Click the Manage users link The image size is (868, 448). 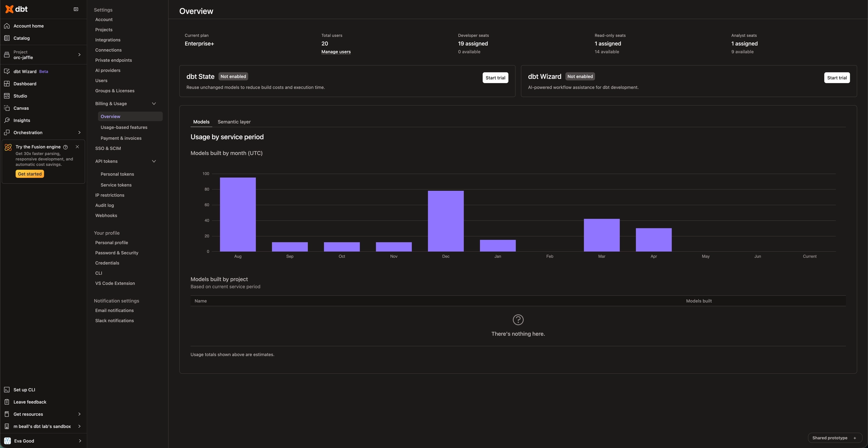point(336,52)
